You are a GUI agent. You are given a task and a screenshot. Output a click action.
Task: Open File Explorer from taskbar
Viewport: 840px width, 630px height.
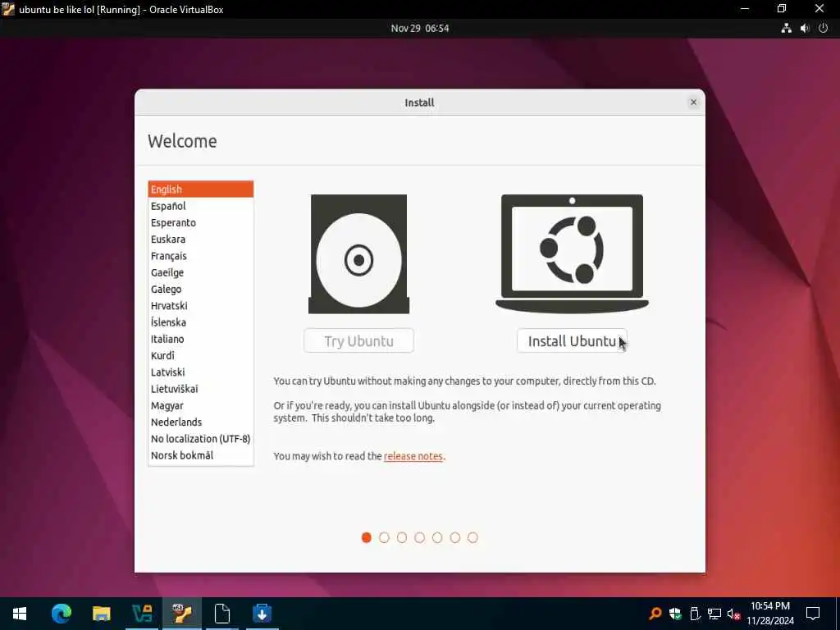(x=101, y=614)
